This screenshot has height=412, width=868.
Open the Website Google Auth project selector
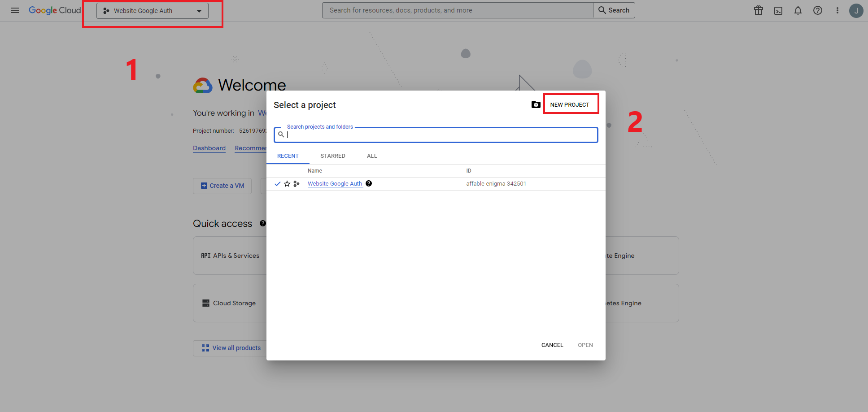[x=153, y=11]
